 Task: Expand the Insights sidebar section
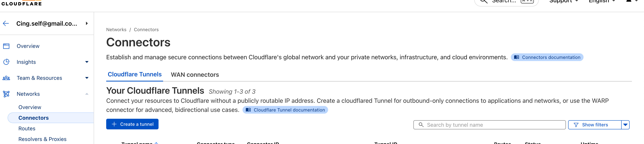[87, 62]
